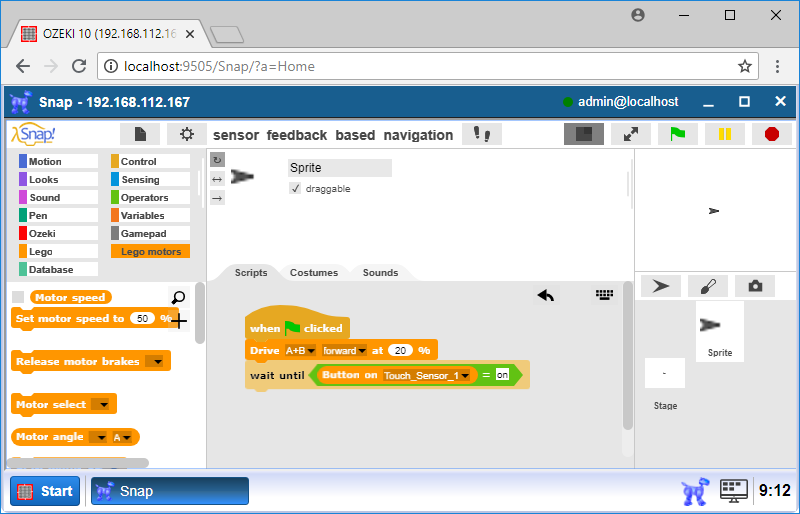800x514 pixels.
Task: Select the Variables block category
Action: coord(151,215)
